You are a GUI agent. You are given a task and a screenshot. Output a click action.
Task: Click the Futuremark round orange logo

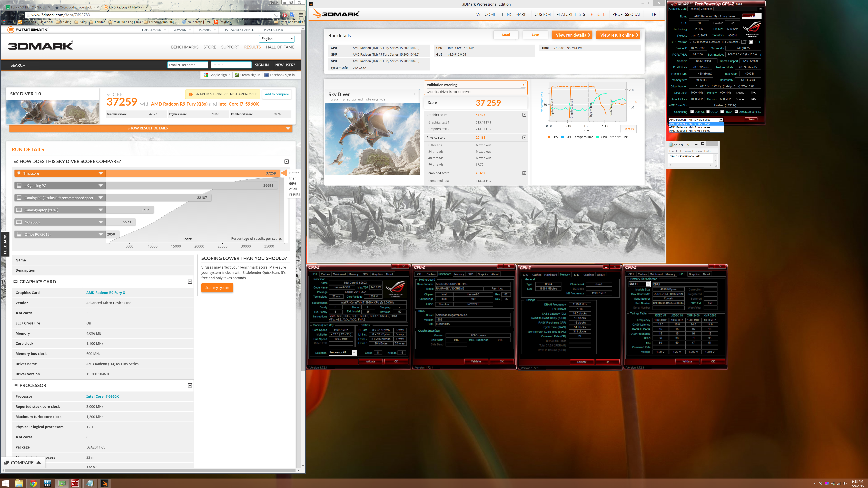(x=11, y=30)
